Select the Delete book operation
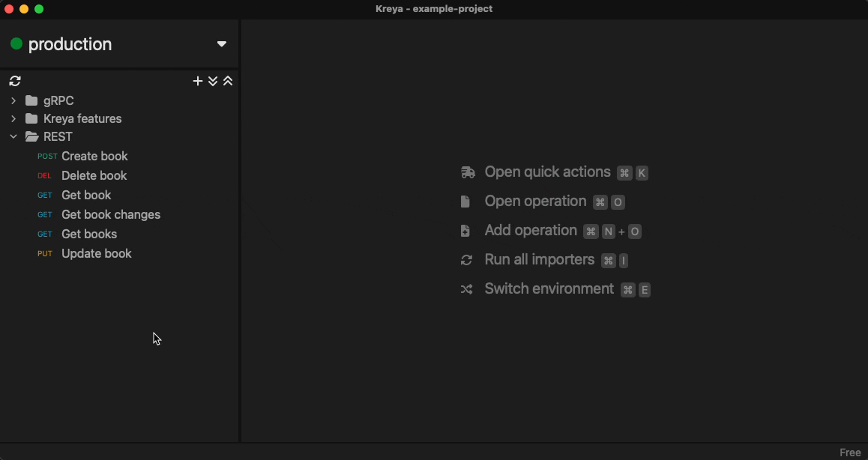The width and height of the screenshot is (868, 460). (94, 175)
